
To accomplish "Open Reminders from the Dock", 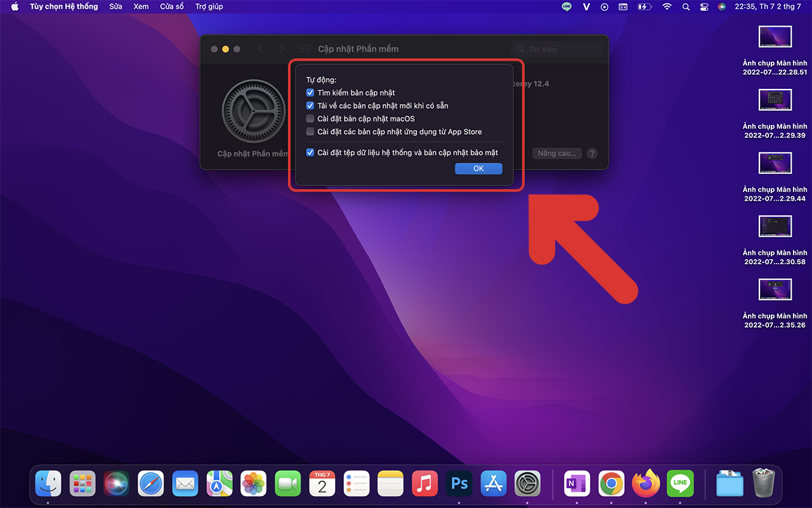I will tap(357, 484).
